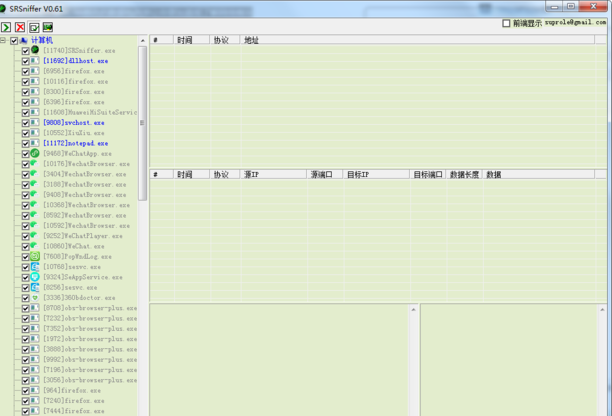Image resolution: width=612 pixels, height=416 pixels.
Task: Click icon beside [9808]svchost.exe
Action: [35, 123]
